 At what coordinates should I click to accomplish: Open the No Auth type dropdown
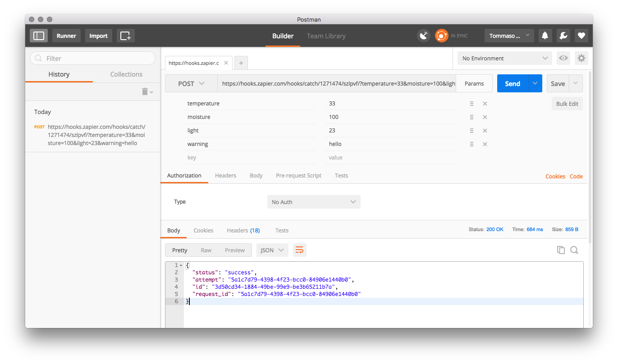point(314,202)
